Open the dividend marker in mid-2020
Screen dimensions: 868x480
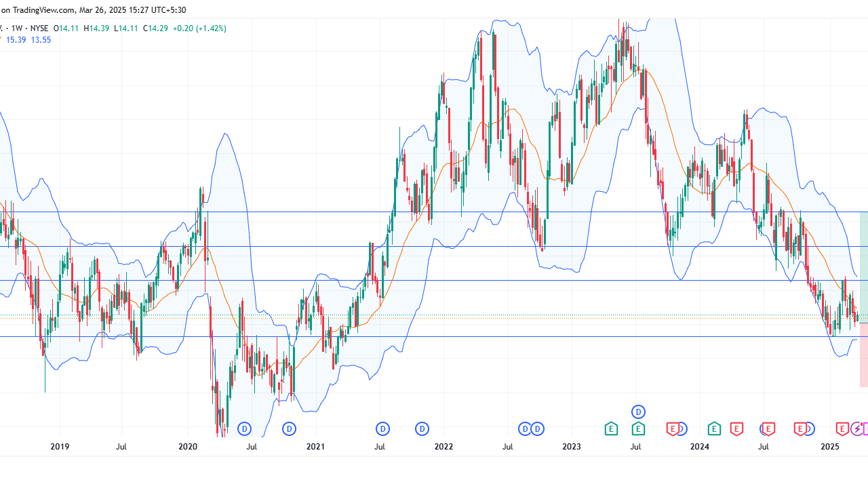[245, 428]
